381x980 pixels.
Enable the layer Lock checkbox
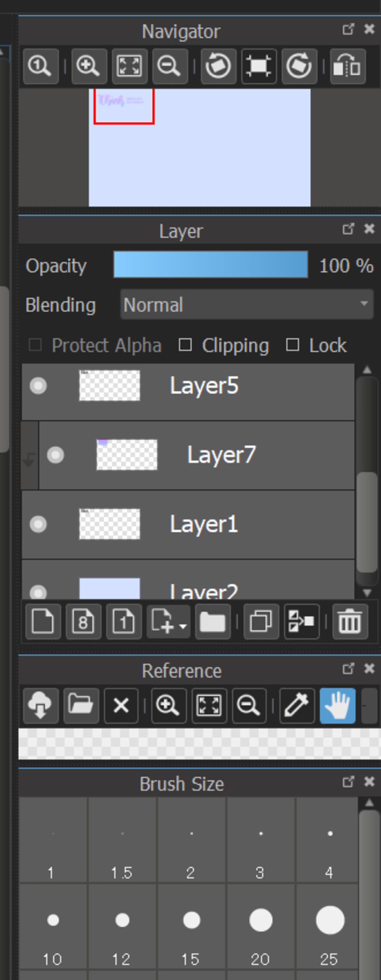[x=292, y=345]
